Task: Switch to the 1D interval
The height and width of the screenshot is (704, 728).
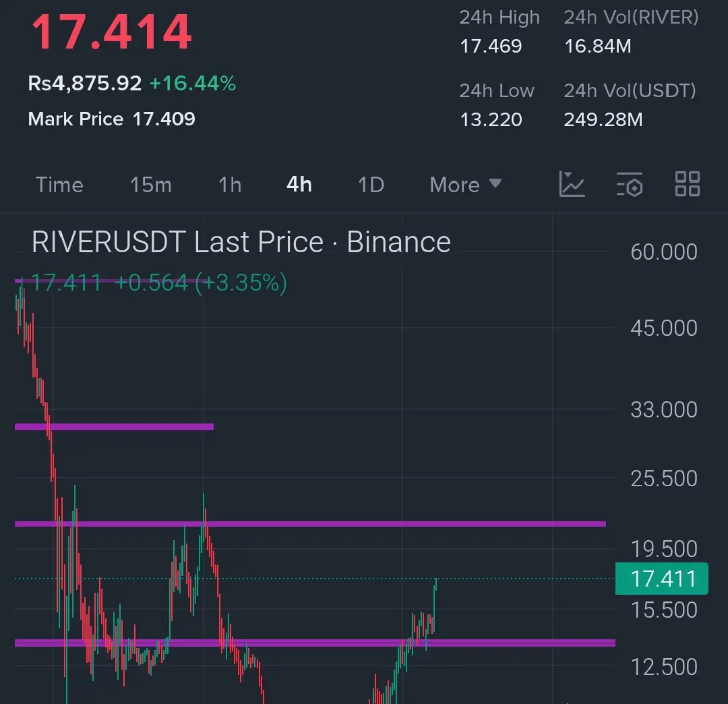Action: click(371, 185)
